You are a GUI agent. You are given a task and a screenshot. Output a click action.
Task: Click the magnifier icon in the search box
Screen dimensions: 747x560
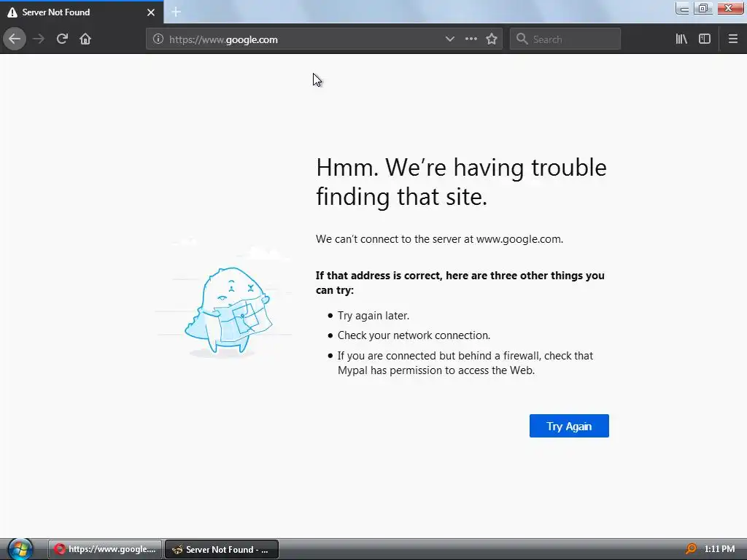point(522,39)
